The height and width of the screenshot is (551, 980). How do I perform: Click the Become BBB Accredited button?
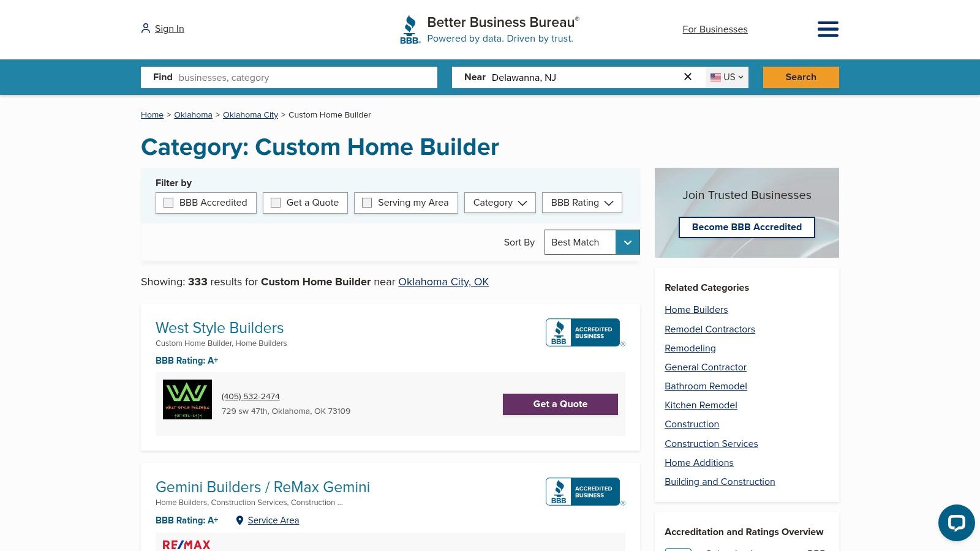(747, 227)
